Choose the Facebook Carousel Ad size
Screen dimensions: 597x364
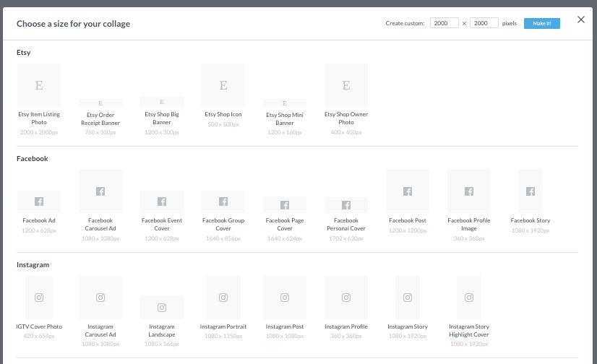pos(100,191)
